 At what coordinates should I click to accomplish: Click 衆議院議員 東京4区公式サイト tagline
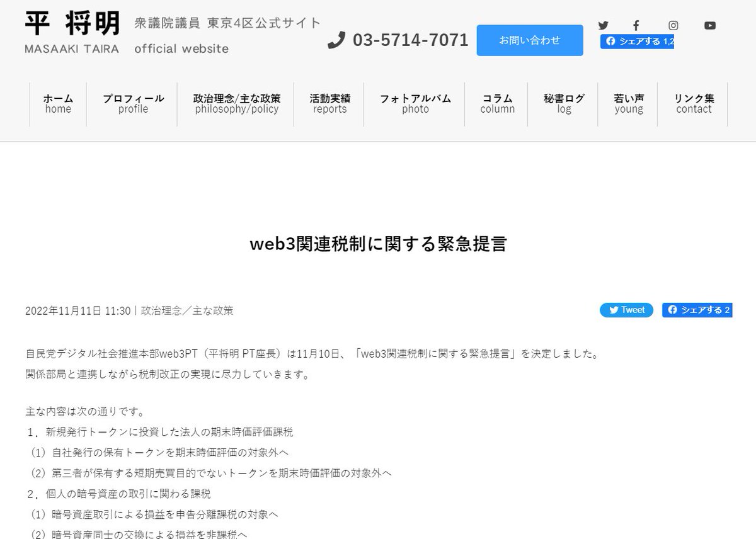(227, 23)
